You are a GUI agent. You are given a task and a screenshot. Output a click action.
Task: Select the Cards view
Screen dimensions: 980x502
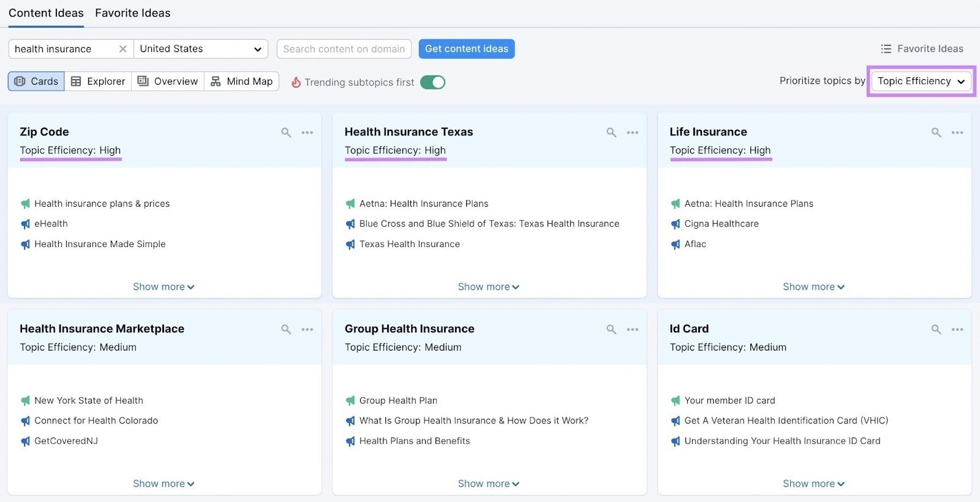point(36,82)
